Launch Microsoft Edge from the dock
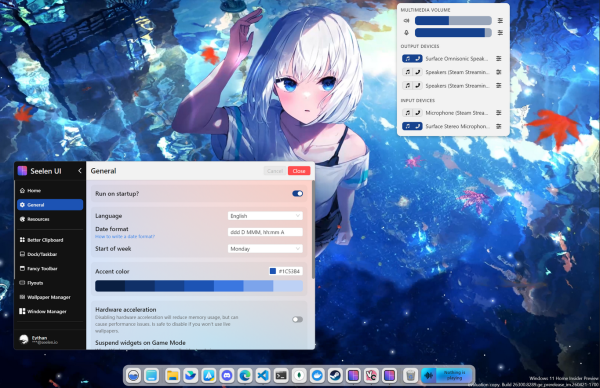Viewport: 600px width, 388px height. [245, 376]
